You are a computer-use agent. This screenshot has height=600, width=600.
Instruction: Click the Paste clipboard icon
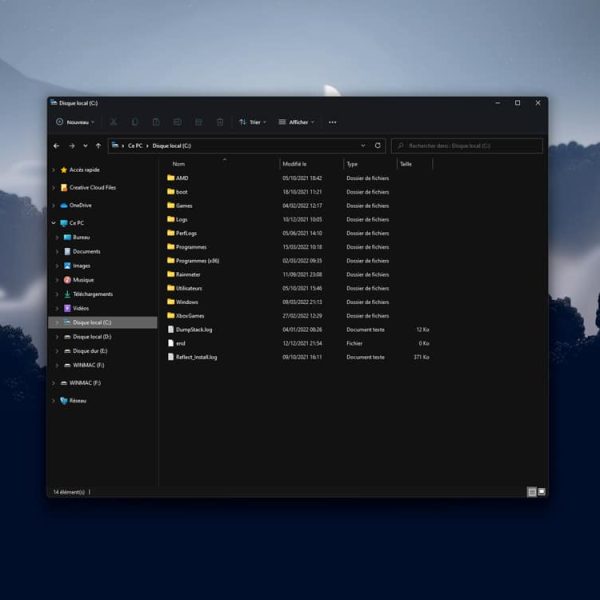click(156, 122)
